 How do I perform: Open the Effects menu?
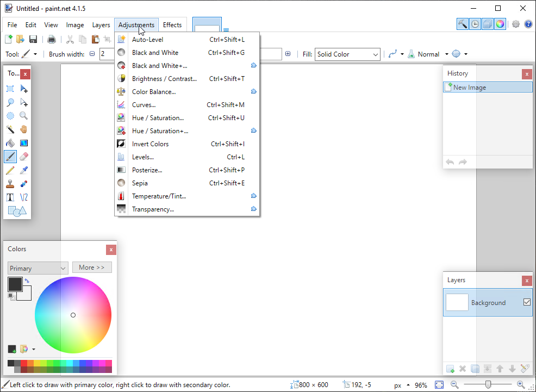(x=172, y=25)
